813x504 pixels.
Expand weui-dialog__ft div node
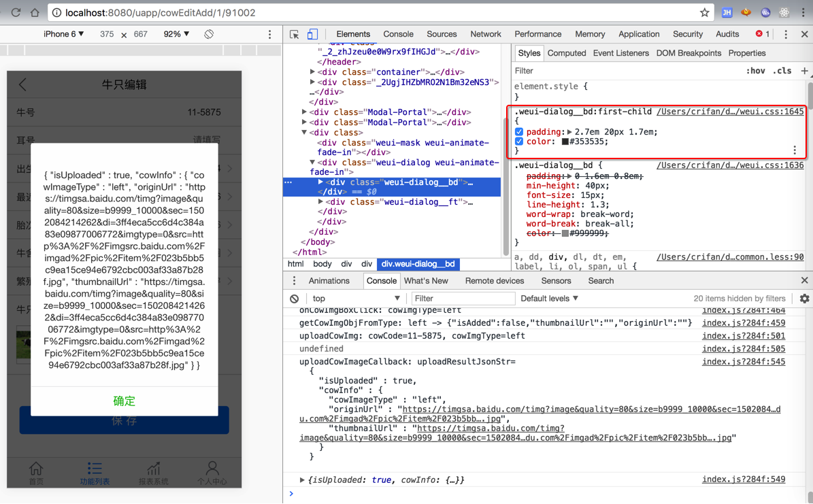[320, 202]
